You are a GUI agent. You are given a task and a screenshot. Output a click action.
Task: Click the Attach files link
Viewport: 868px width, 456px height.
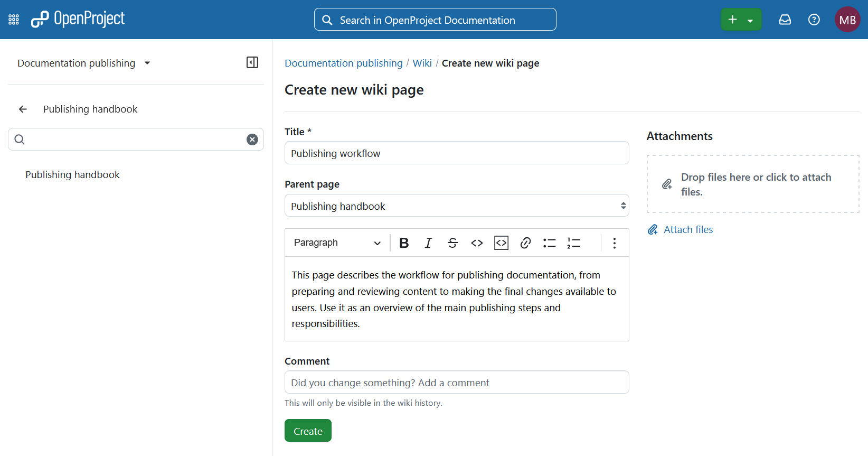pos(688,229)
